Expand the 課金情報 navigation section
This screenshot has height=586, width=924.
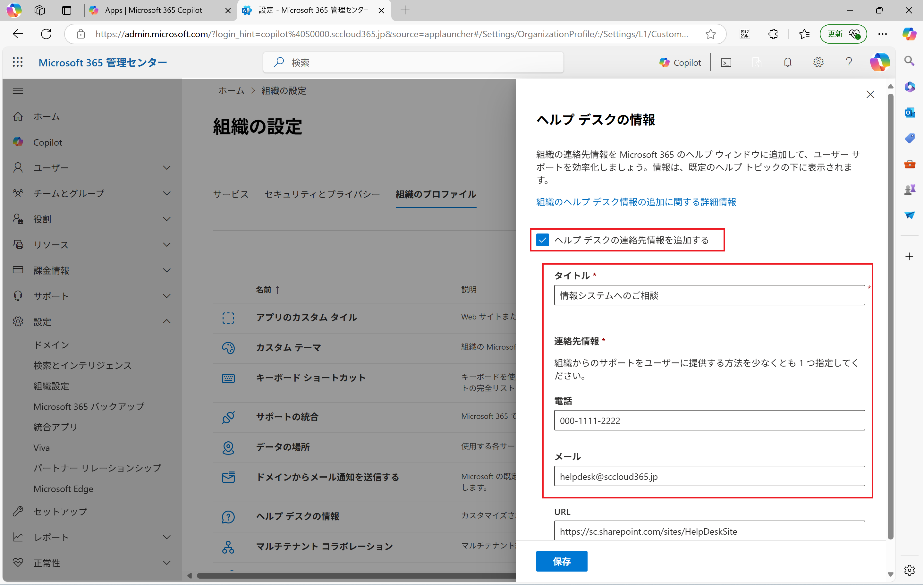point(166,271)
